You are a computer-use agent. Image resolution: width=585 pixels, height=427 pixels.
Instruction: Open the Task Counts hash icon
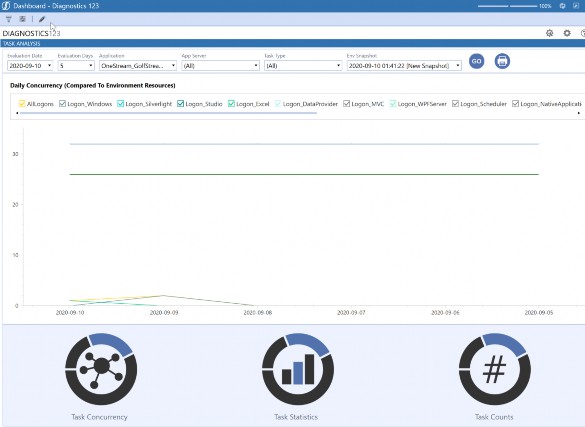tap(495, 369)
